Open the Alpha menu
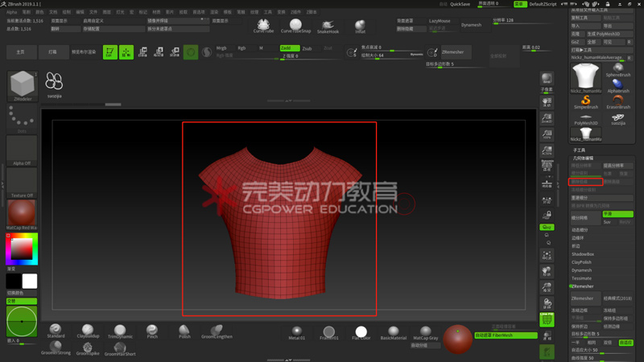Screen dimensions: 644x362 point(11,12)
